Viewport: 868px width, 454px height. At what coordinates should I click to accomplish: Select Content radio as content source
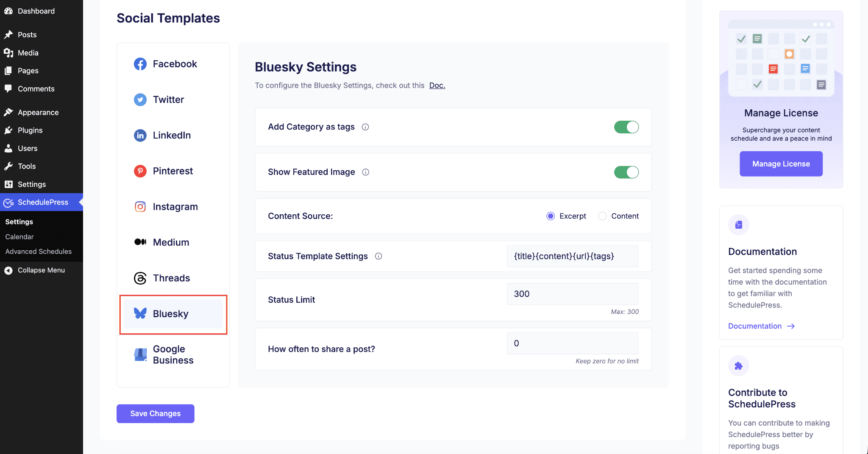click(x=602, y=216)
